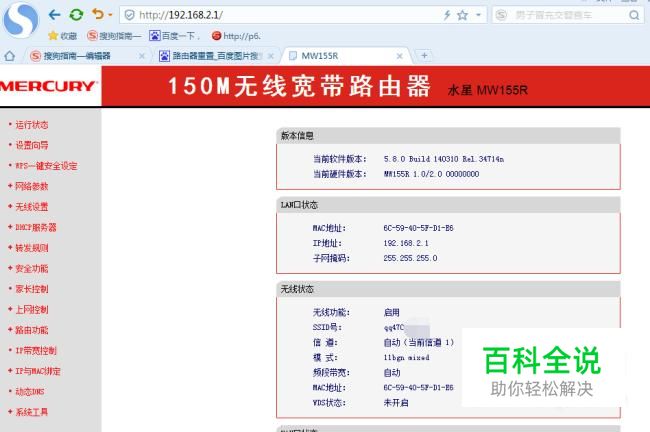Screen dimensions: 650x432
Task: Click the browser back arrow
Action: pos(54,15)
